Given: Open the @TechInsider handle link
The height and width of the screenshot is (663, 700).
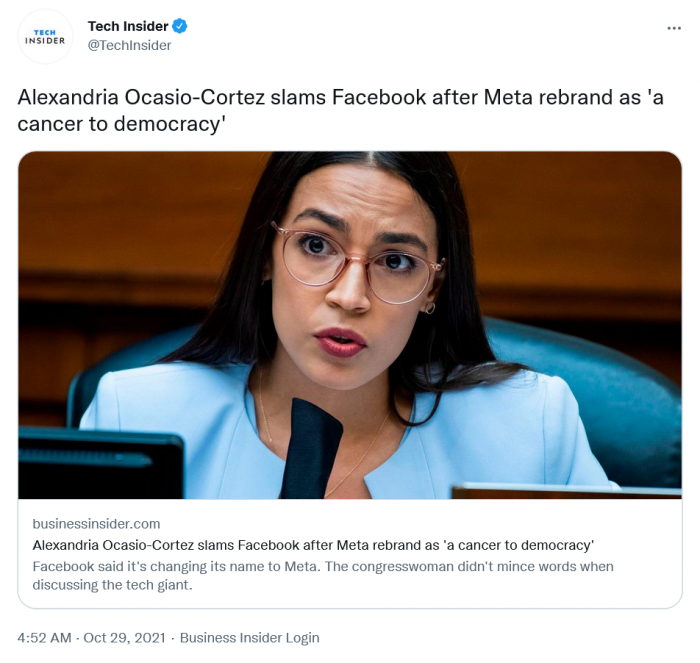Looking at the screenshot, I should tap(129, 46).
